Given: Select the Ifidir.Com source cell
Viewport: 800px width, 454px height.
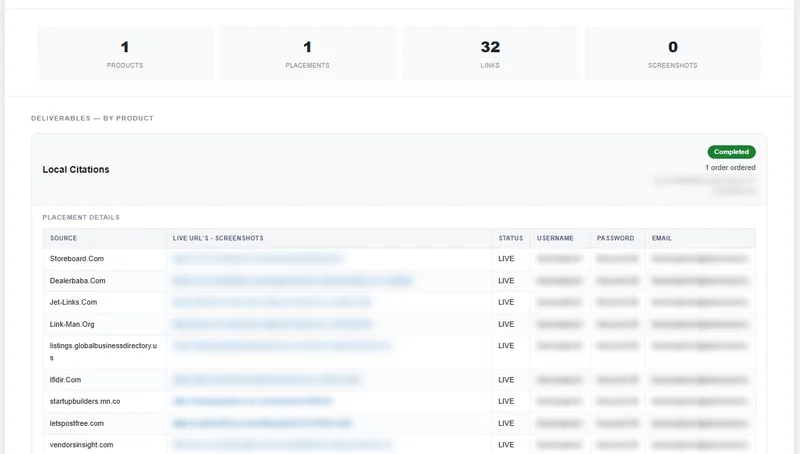Looking at the screenshot, I should point(105,380).
